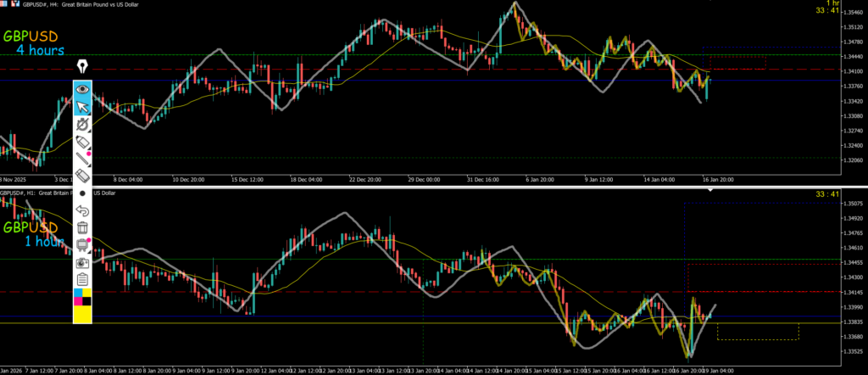This screenshot has height=375, width=868.
Task: Take a screenshot with the camera icon
Action: (x=82, y=262)
